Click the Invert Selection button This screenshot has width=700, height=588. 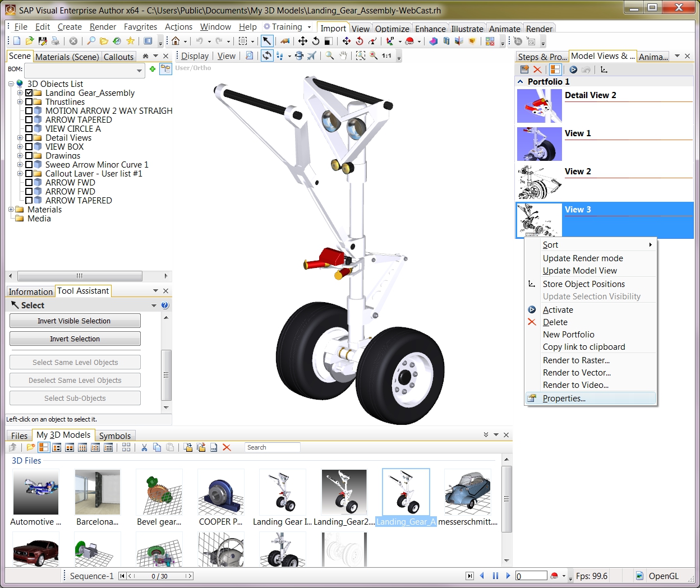coord(75,339)
